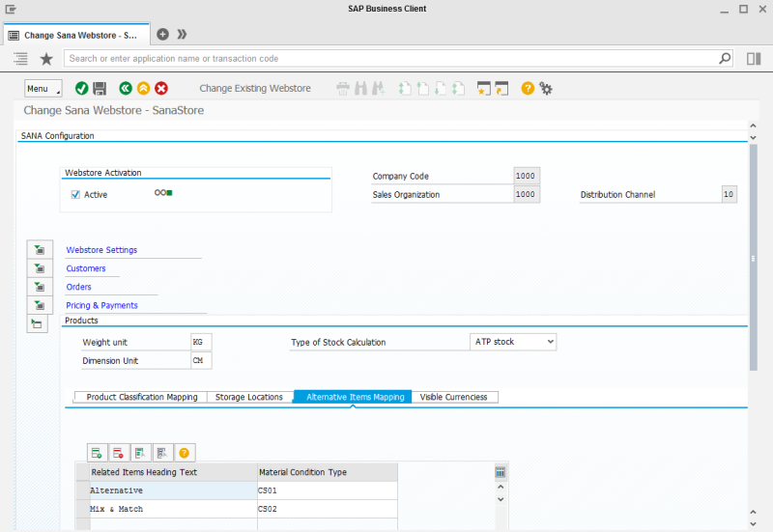Click the Select All rows icon above the table

pyautogui.click(x=140, y=453)
